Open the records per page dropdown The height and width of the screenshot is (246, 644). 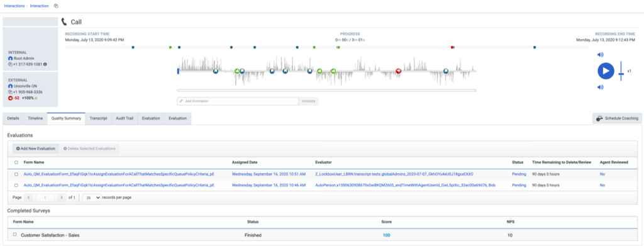pos(92,198)
